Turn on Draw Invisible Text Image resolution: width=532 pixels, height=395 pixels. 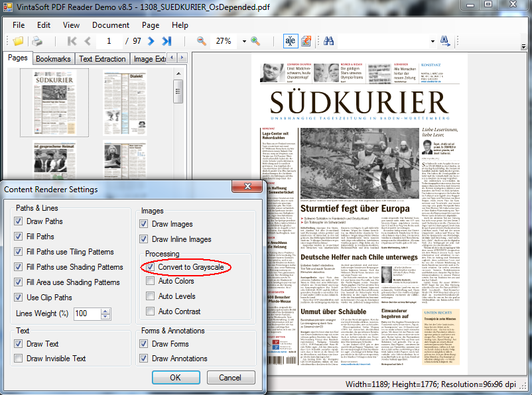tap(18, 358)
